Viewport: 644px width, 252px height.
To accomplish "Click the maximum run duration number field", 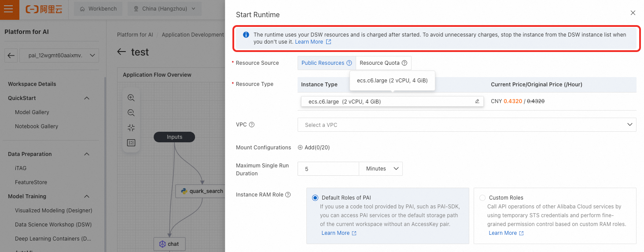I will (328, 169).
